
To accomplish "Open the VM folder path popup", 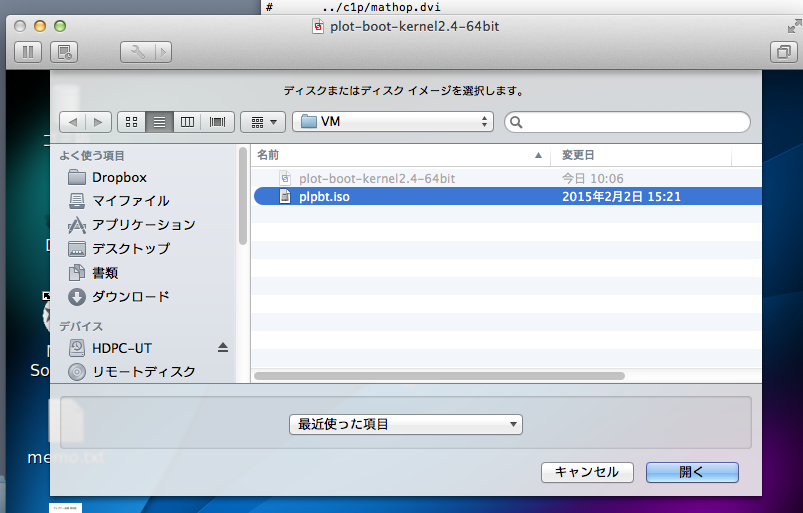I will tap(393, 122).
